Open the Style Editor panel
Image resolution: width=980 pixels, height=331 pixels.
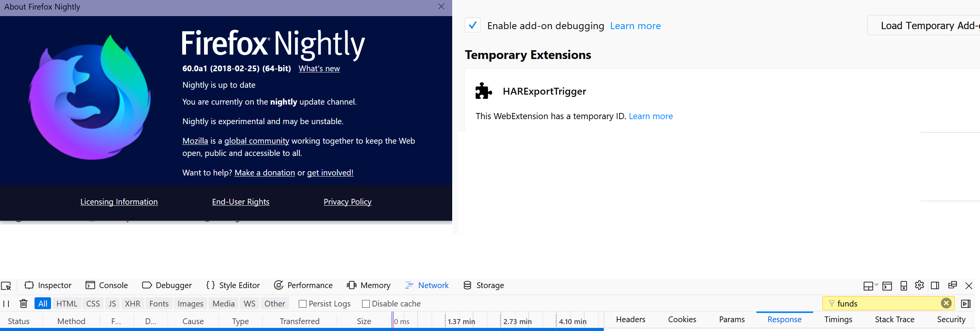tap(233, 285)
